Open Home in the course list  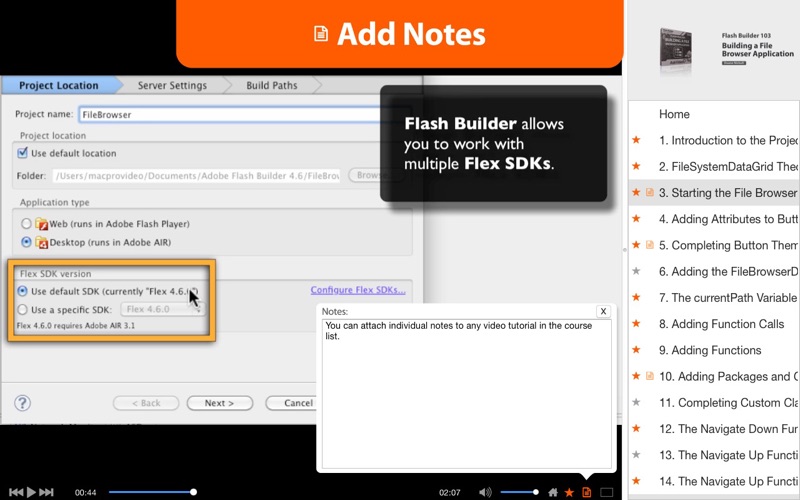(674, 114)
